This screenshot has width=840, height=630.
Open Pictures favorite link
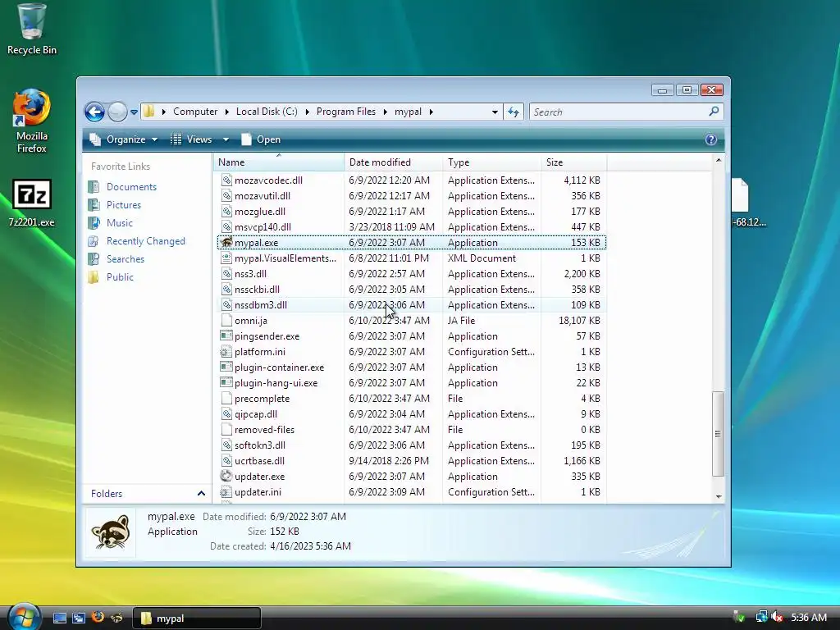pyautogui.click(x=124, y=205)
